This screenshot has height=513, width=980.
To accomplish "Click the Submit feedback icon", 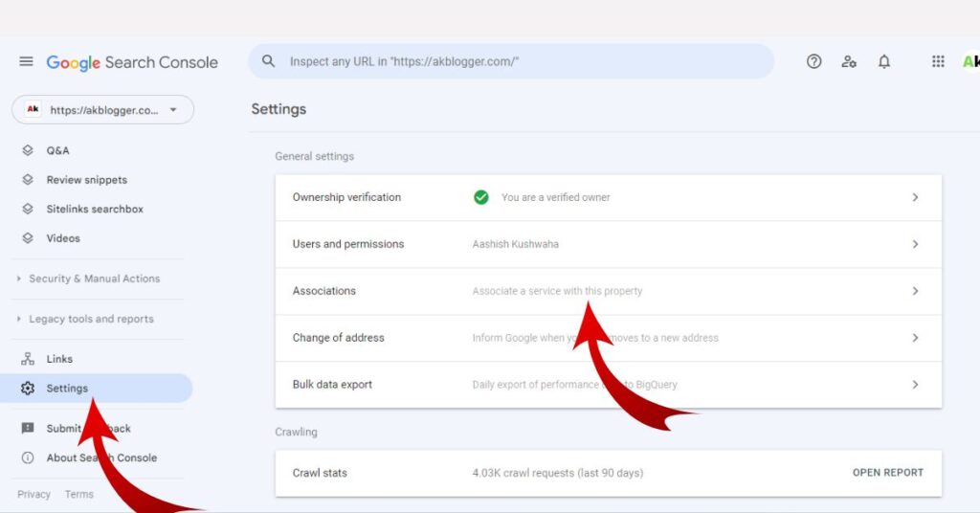I will (x=28, y=429).
